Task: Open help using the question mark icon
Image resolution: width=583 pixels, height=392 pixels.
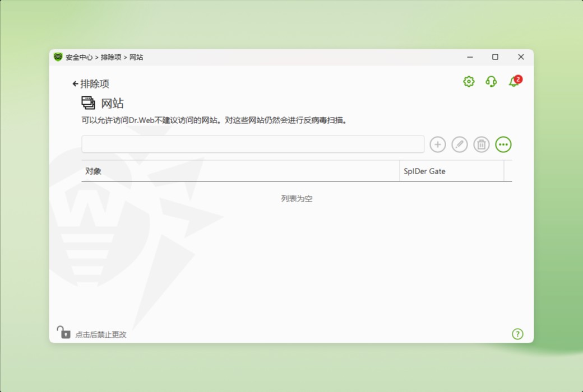Action: 517,334
